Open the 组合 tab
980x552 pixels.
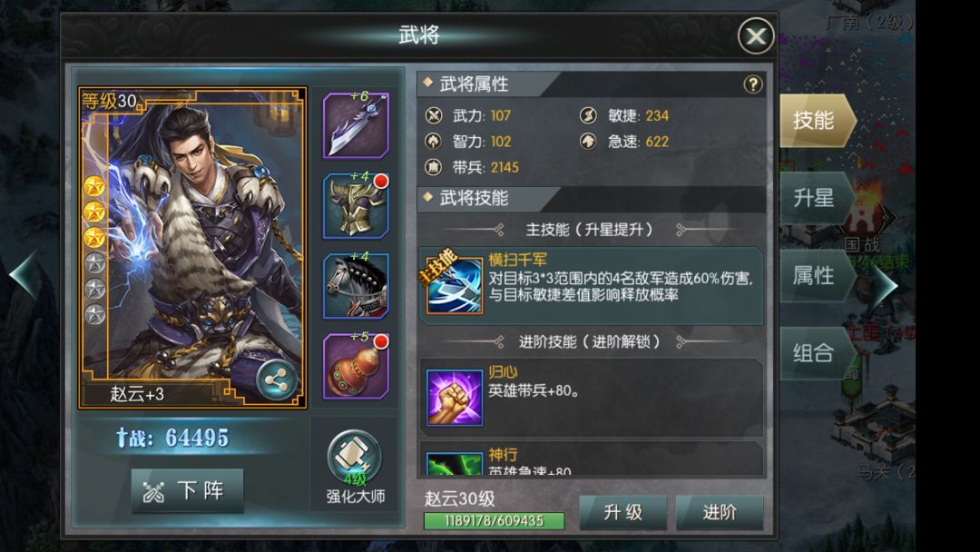click(817, 353)
